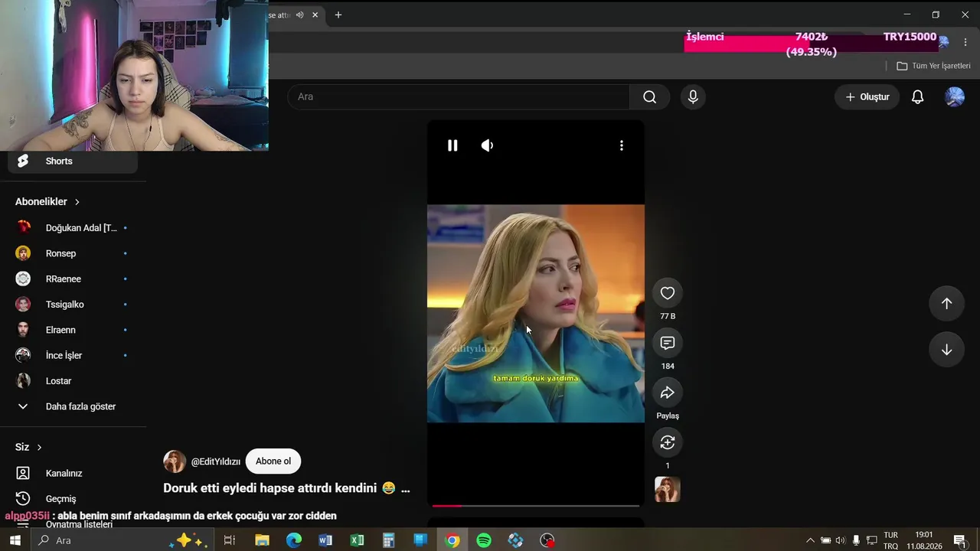
Task: Open the Tssigalko subscription channel
Action: tap(73, 305)
